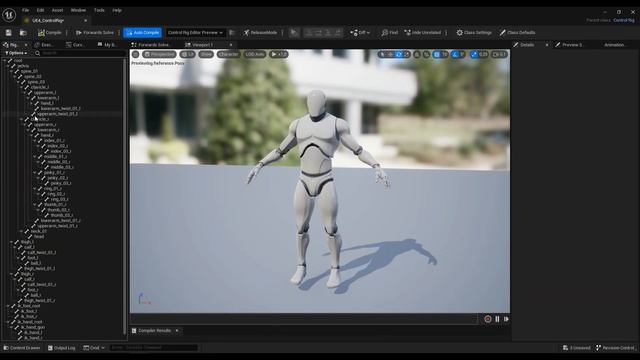Compile the Control Rig

point(49,33)
